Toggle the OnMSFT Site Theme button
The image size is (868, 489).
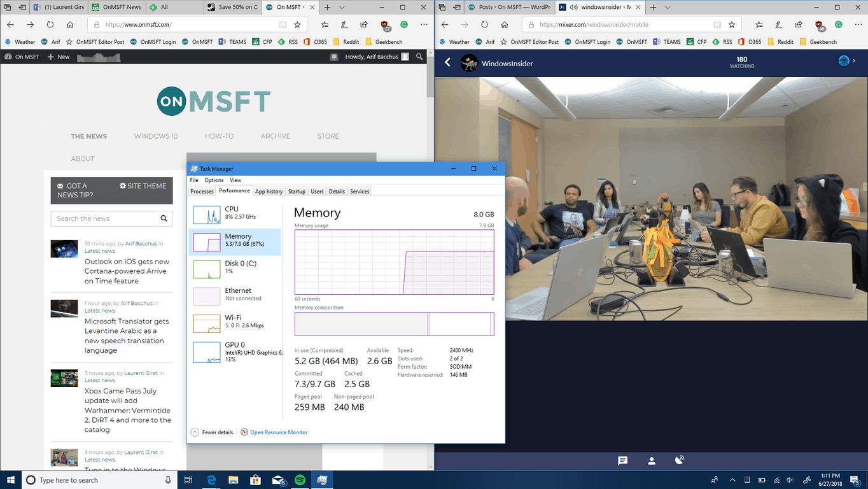143,186
